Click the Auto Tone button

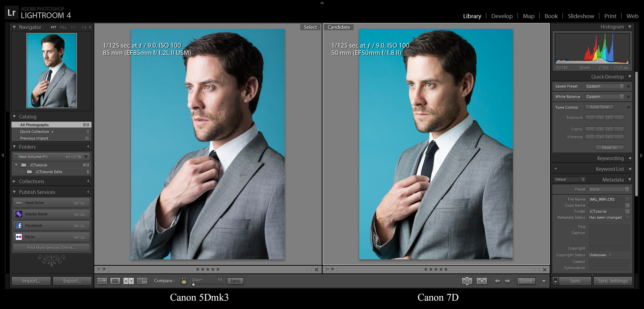(599, 107)
